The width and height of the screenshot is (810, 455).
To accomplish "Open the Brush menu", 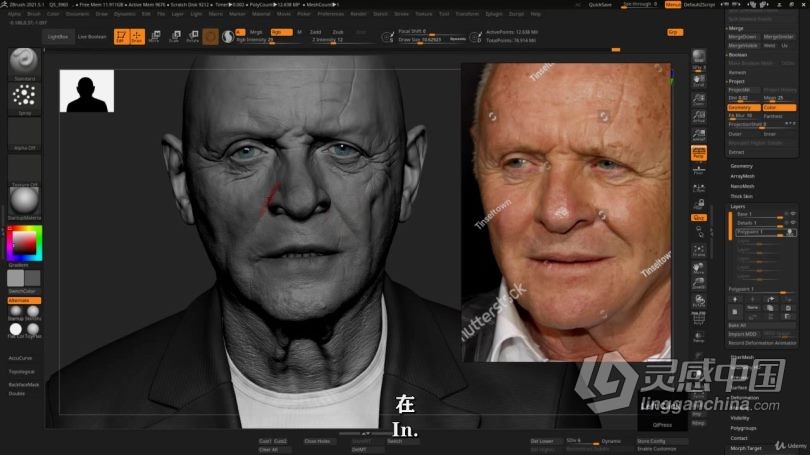I will [x=34, y=14].
